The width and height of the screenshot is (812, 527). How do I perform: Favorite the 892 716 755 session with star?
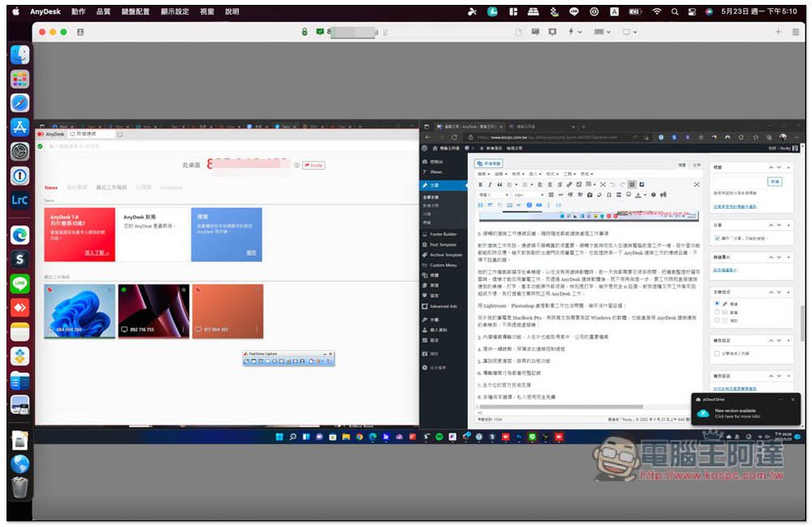click(184, 289)
